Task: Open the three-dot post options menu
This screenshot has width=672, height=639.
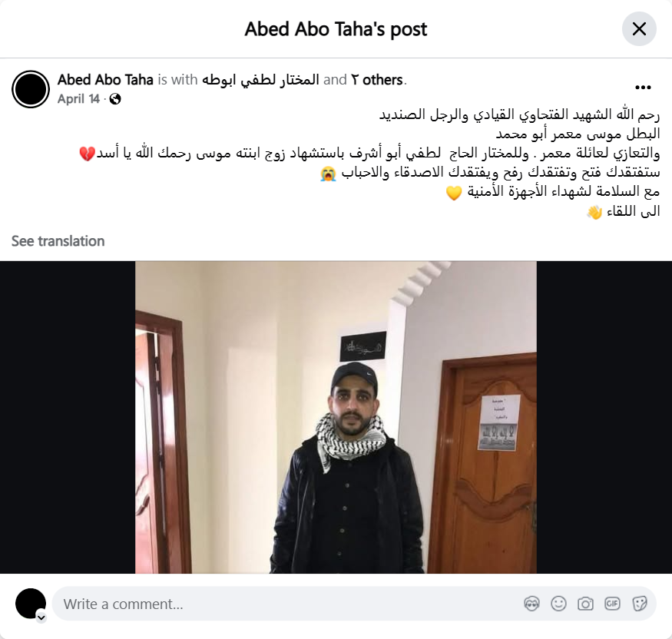Action: pos(643,88)
